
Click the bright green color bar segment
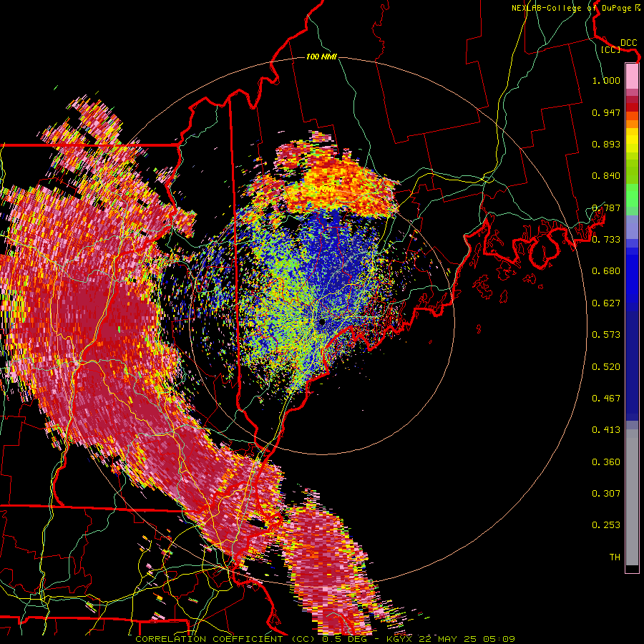pyautogui.click(x=632, y=195)
